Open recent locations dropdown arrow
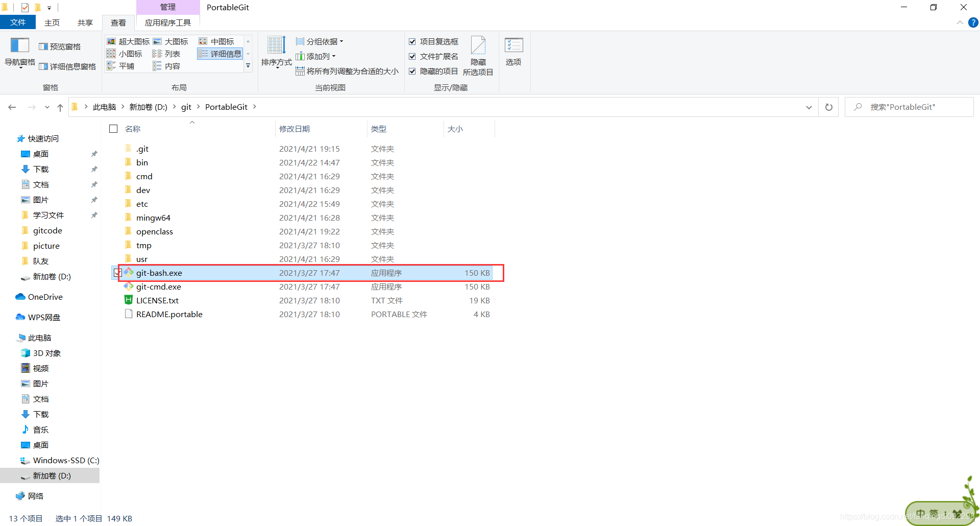 pos(47,107)
